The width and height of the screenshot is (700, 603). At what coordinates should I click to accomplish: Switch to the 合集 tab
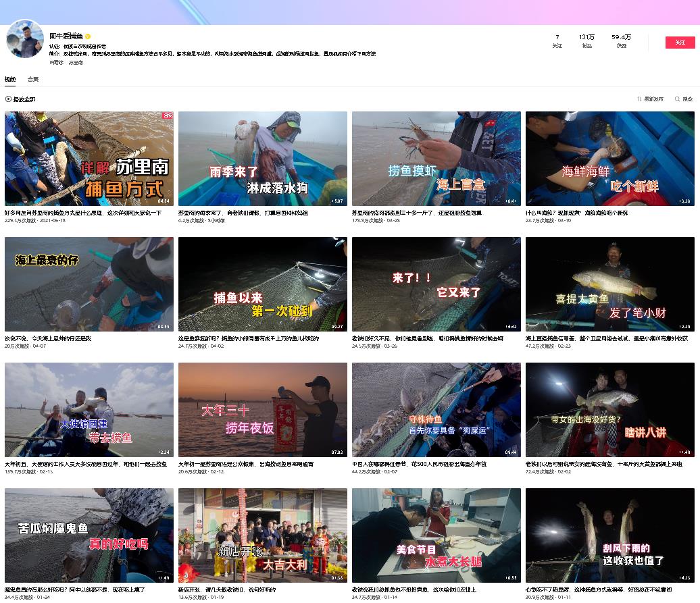33,80
